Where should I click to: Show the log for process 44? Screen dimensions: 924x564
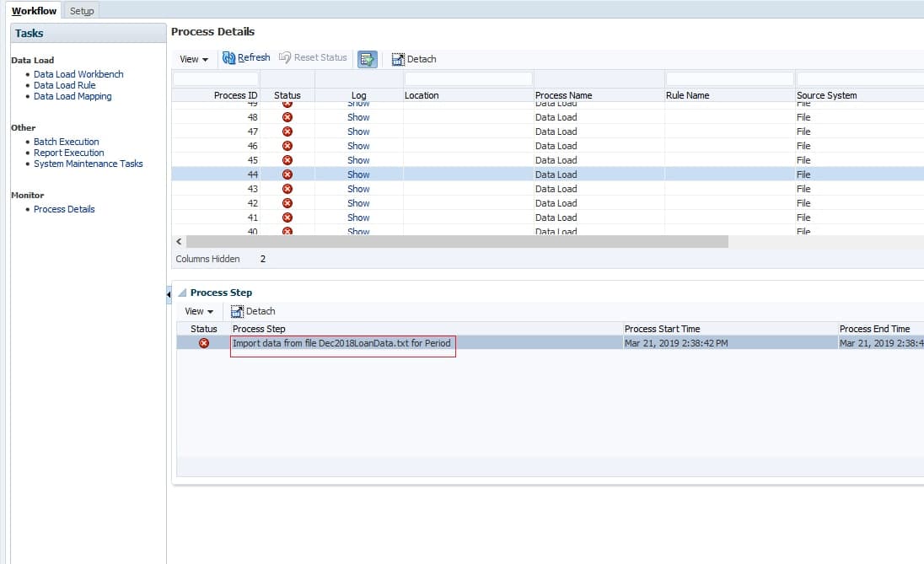coord(357,175)
